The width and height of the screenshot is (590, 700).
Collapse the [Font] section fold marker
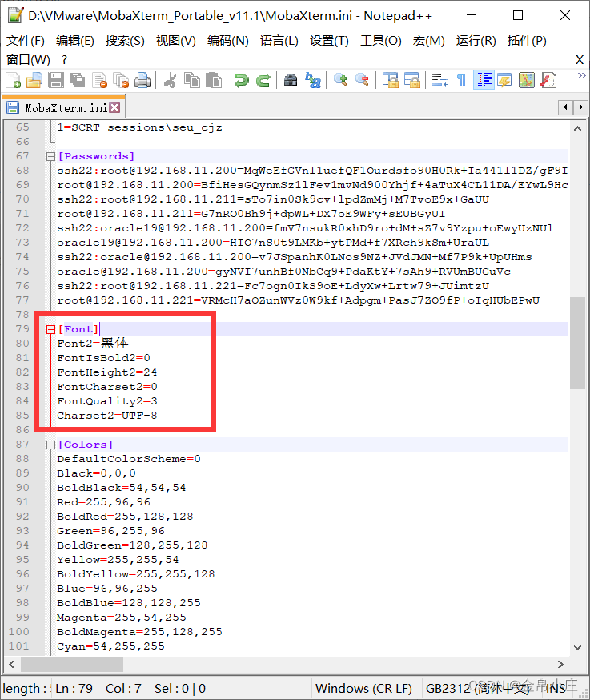(x=50, y=329)
